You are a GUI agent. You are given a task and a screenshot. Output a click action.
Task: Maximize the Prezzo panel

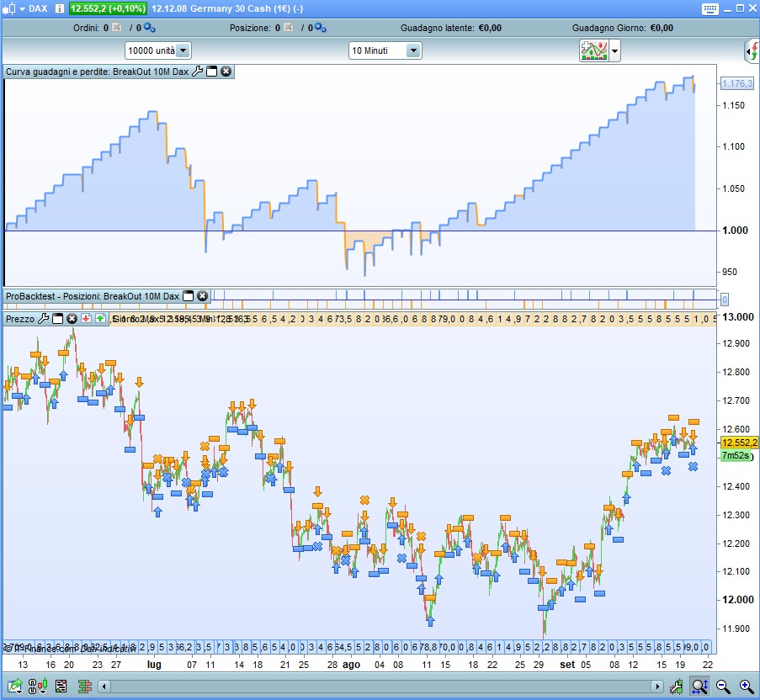click(x=58, y=319)
